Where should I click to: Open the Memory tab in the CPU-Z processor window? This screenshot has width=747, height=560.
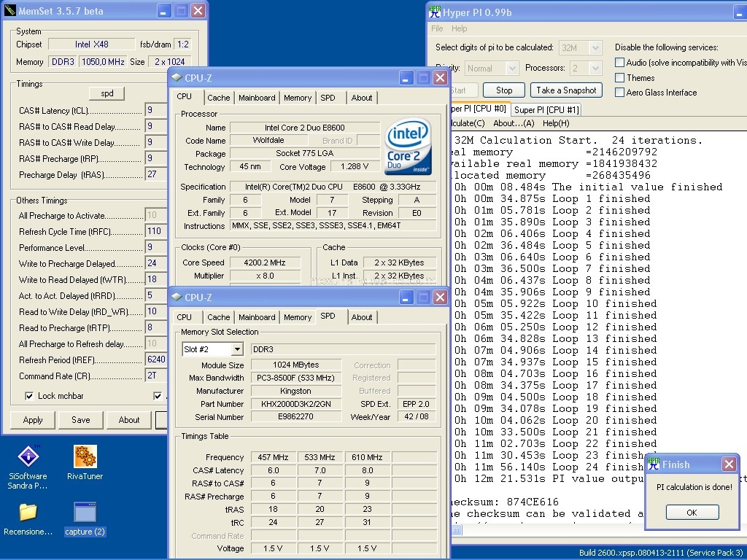pyautogui.click(x=298, y=98)
